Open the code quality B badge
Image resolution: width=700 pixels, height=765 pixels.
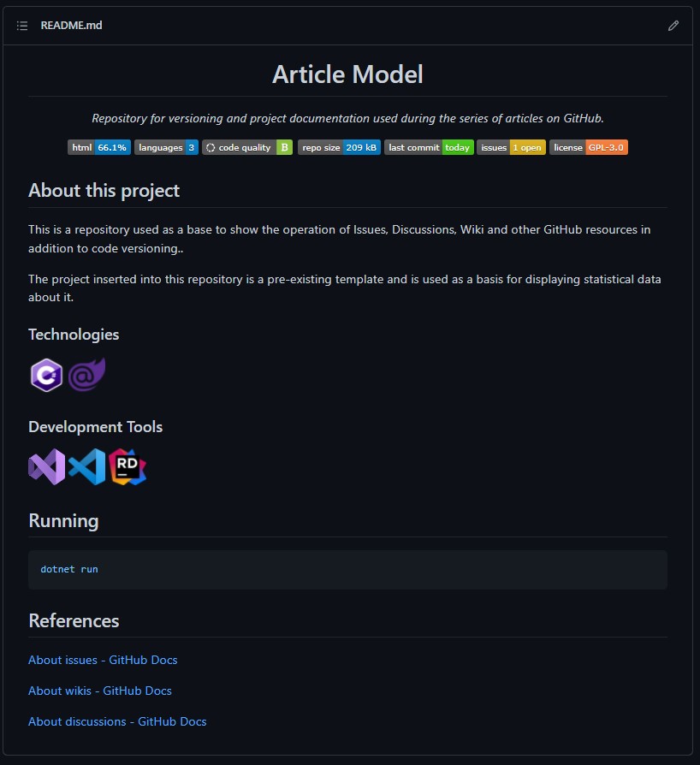point(247,147)
